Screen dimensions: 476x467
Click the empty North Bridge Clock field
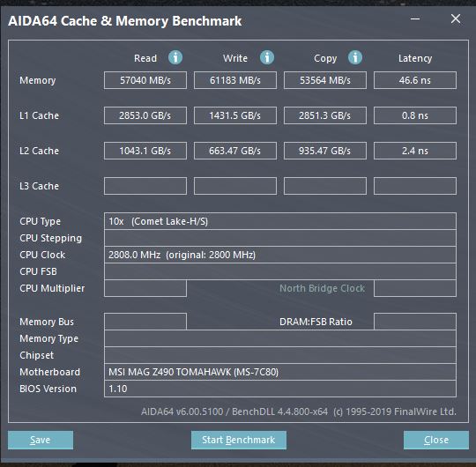point(415,288)
